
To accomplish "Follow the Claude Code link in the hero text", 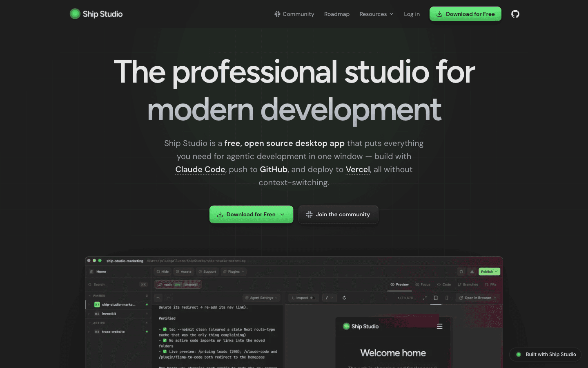I will [200, 170].
